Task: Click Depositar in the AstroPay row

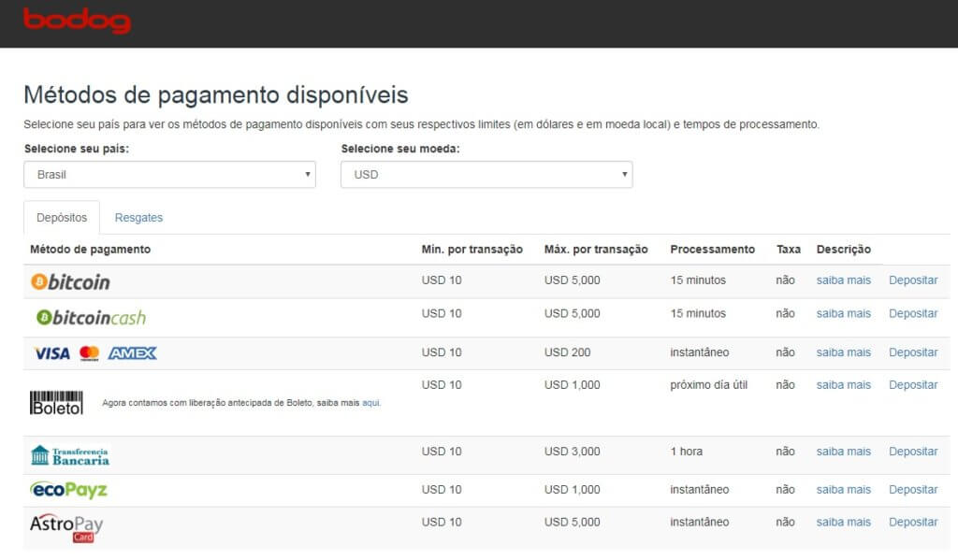Action: click(x=913, y=523)
